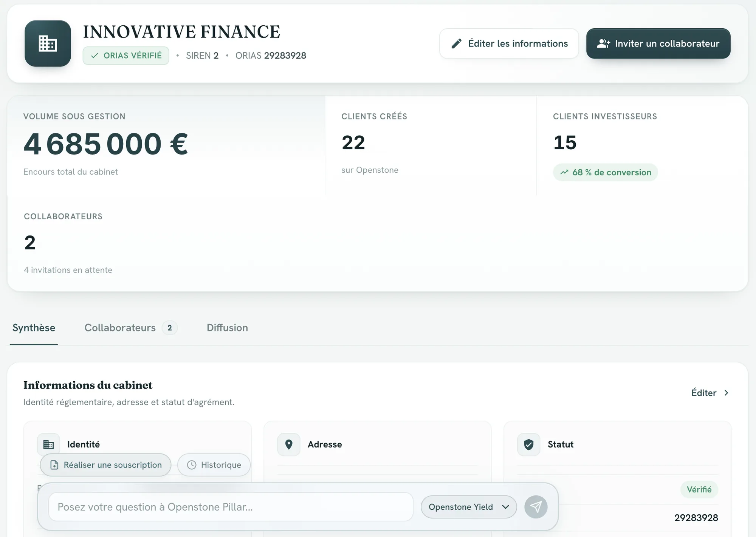Click Encours total du cabinet caption
The image size is (756, 537).
[x=71, y=172]
